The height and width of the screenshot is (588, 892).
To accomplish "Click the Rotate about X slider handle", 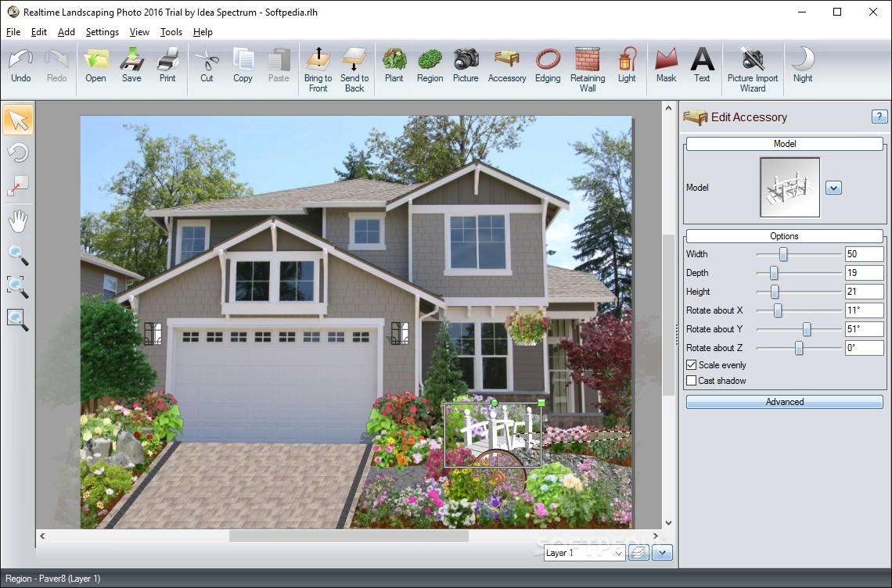I will [x=778, y=310].
